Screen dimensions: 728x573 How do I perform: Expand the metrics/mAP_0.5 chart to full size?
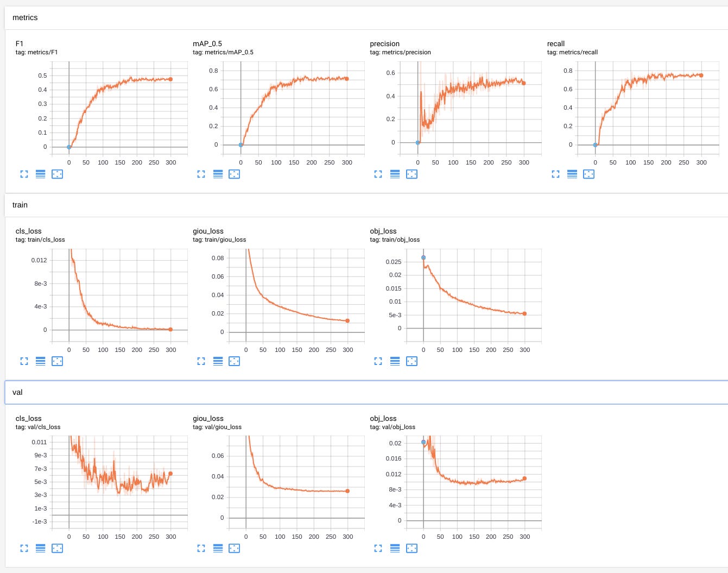click(201, 174)
